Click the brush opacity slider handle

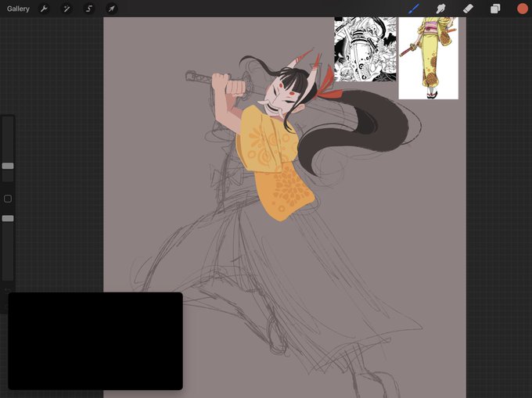point(8,218)
